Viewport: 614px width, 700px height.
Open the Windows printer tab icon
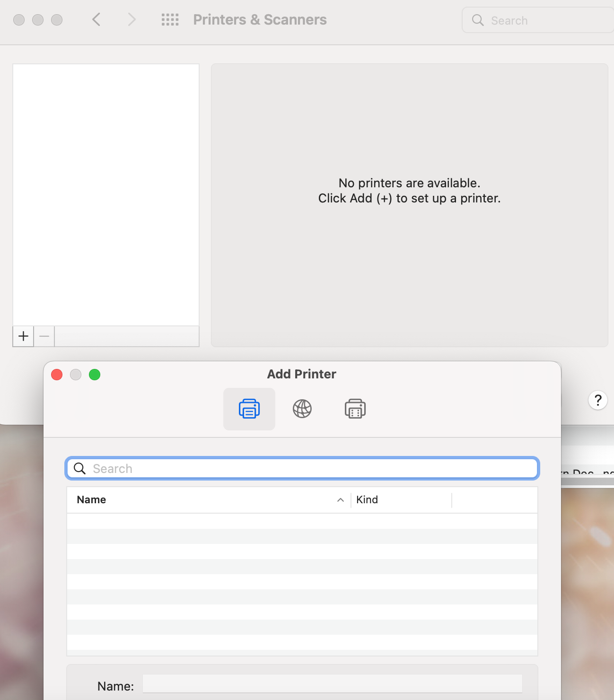[355, 409]
